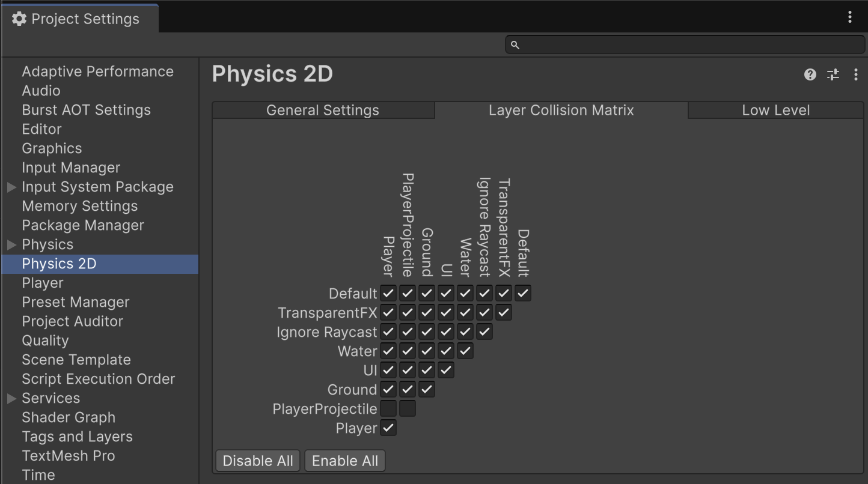The width and height of the screenshot is (868, 484).
Task: Open the Project Settings window kebab menu
Action: [x=850, y=17]
